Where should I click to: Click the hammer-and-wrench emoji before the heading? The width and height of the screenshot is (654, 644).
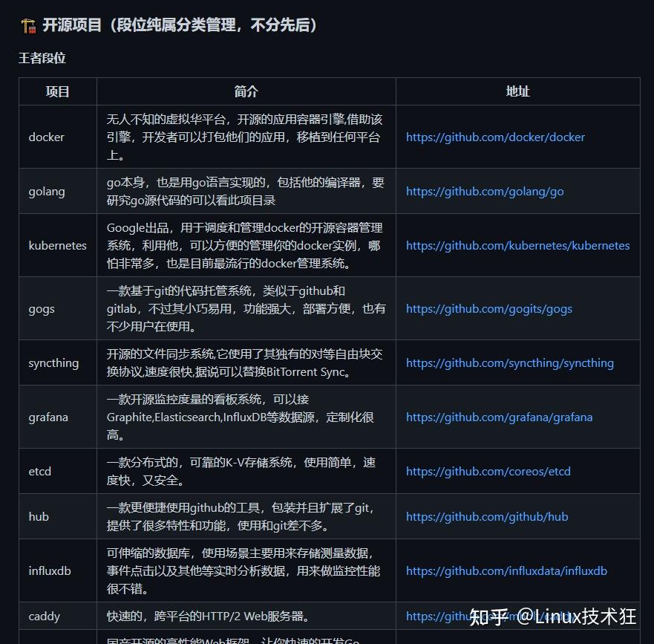point(27,25)
